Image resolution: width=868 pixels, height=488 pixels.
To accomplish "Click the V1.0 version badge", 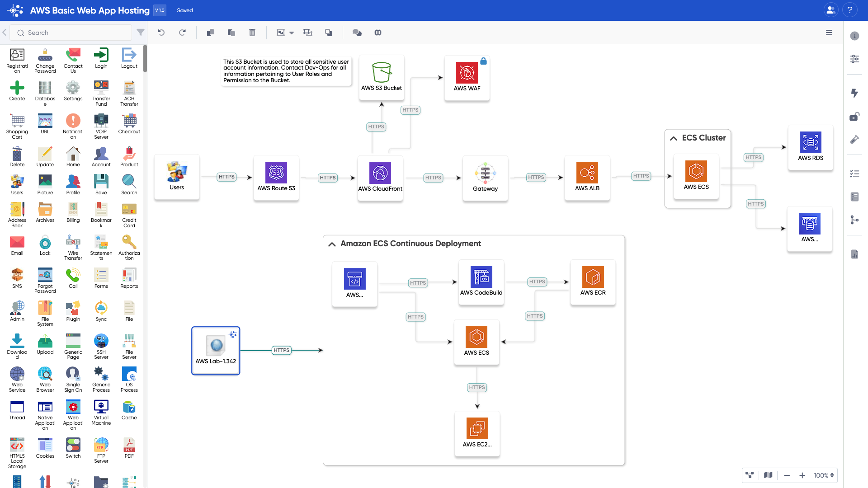I will 160,10.
